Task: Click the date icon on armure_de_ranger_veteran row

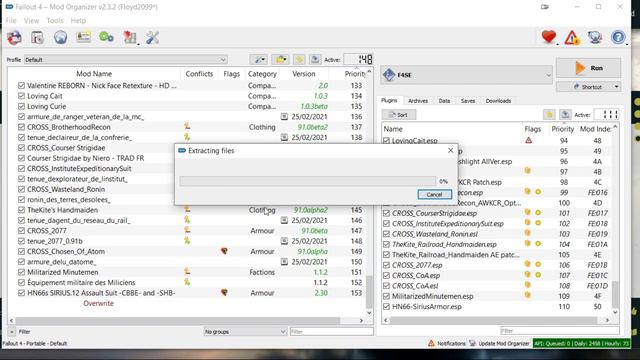Action: pyautogui.click(x=284, y=117)
